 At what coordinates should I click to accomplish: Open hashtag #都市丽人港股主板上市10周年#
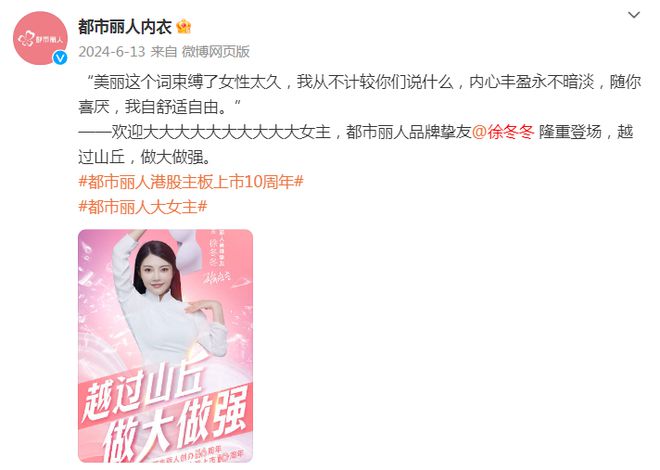(x=191, y=182)
